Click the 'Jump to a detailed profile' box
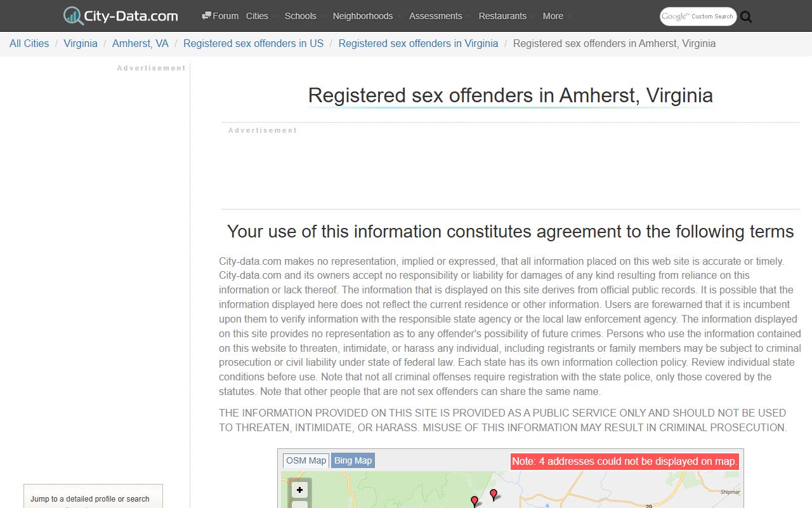The height and width of the screenshot is (508, 812). click(x=93, y=497)
